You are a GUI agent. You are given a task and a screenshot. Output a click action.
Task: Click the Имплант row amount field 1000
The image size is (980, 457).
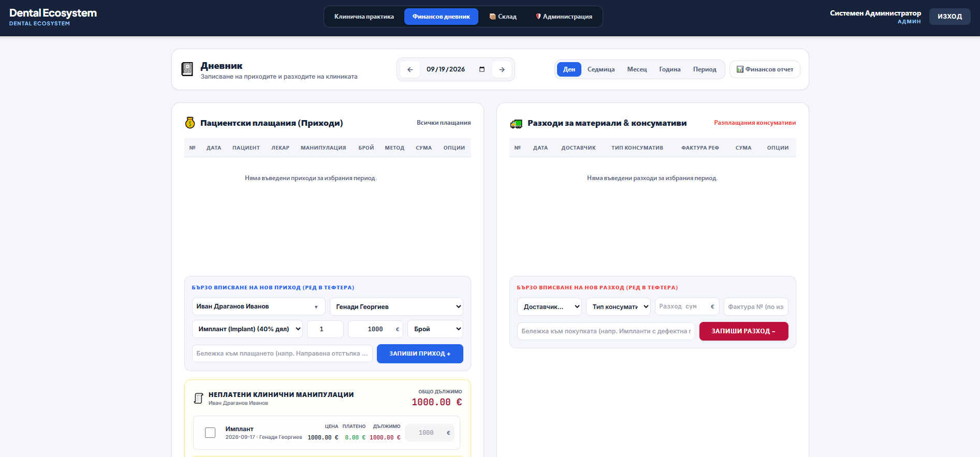click(429, 433)
